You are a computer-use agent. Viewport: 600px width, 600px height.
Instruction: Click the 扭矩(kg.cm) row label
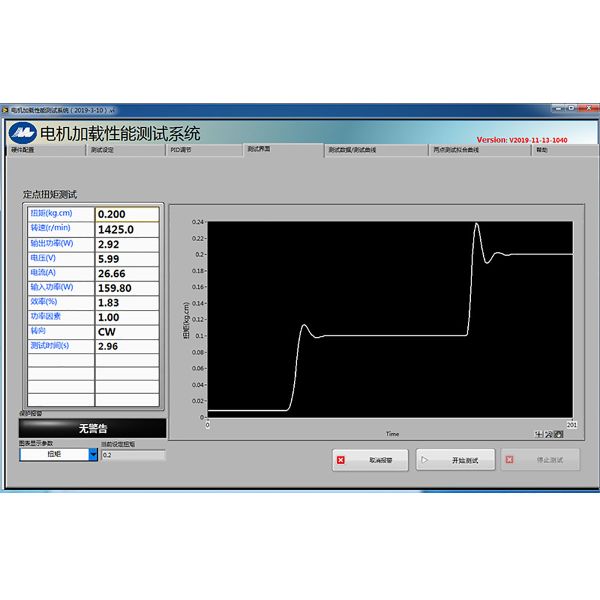point(51,213)
